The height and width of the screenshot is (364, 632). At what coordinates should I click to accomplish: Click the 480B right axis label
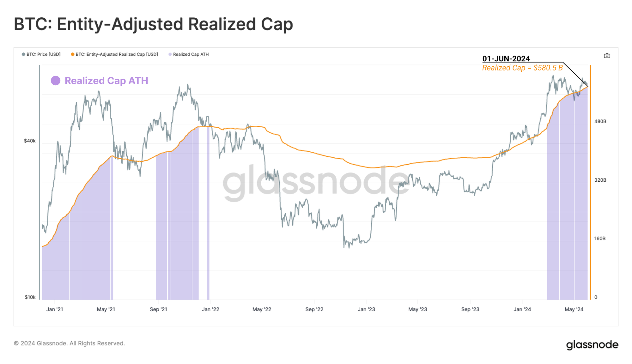tap(600, 121)
